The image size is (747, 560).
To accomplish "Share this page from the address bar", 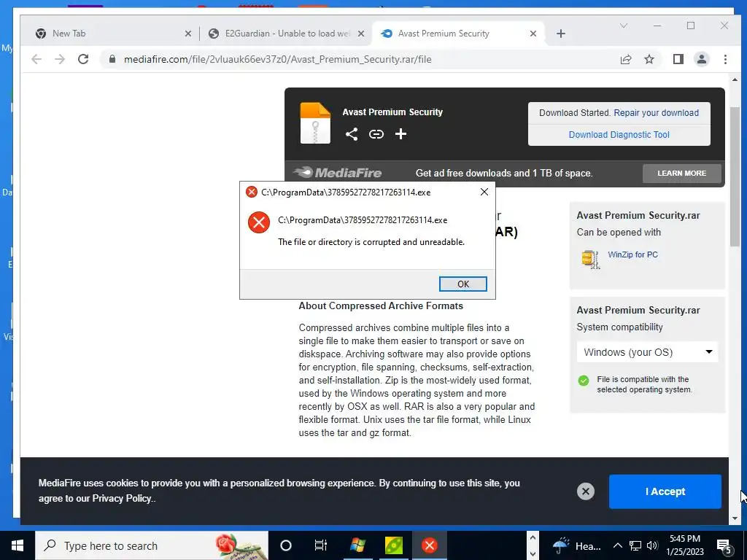I will (626, 59).
